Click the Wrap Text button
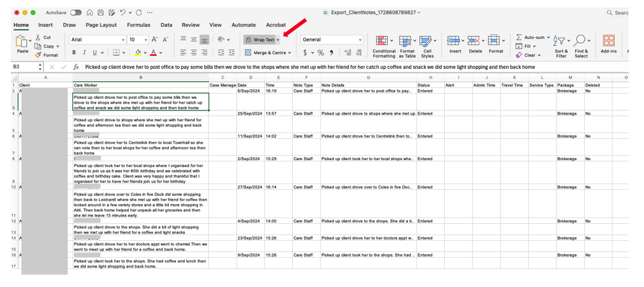This screenshot has height=287, width=644. pyautogui.click(x=260, y=40)
